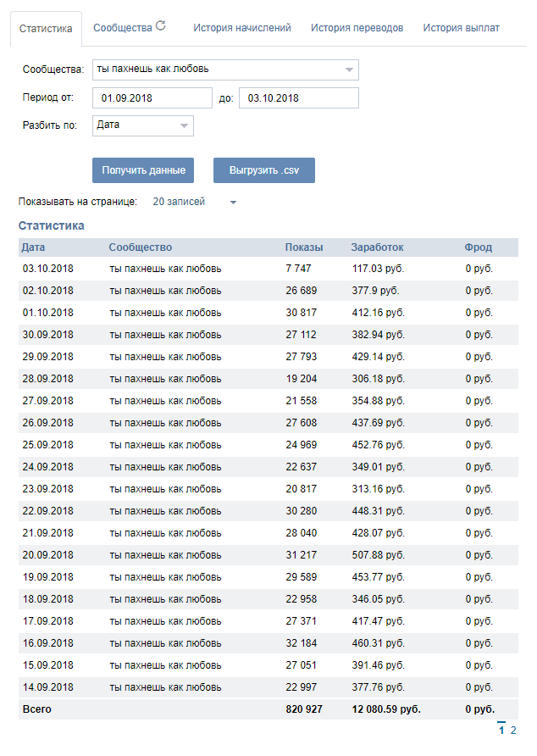Click the Выгрузить .csv button
The height and width of the screenshot is (756, 537).
coord(263,170)
